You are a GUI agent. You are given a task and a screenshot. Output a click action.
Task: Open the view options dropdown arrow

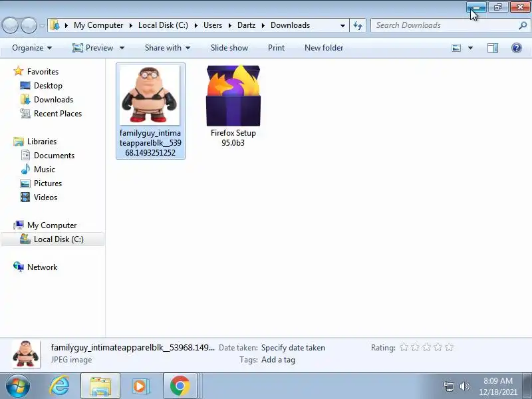click(470, 48)
